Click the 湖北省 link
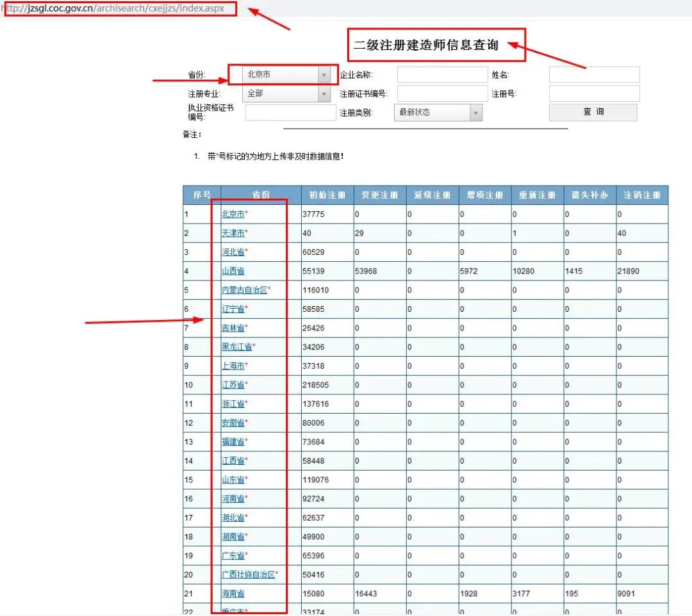This screenshot has height=616, width=692. (x=233, y=517)
